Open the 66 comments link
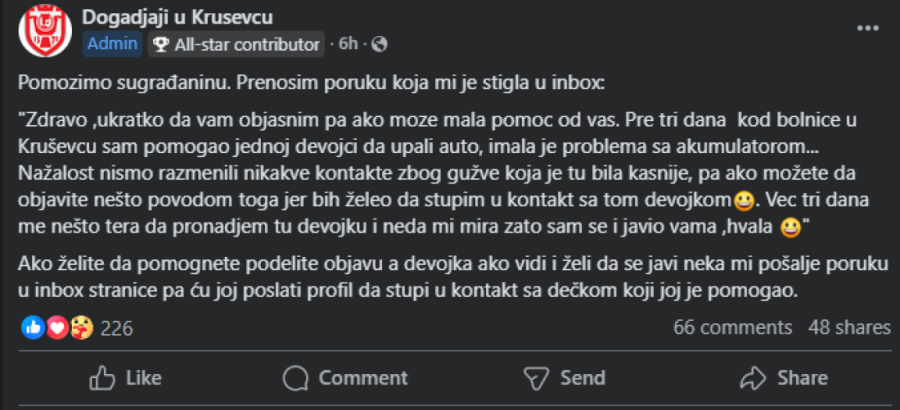900x410 pixels. 733,327
